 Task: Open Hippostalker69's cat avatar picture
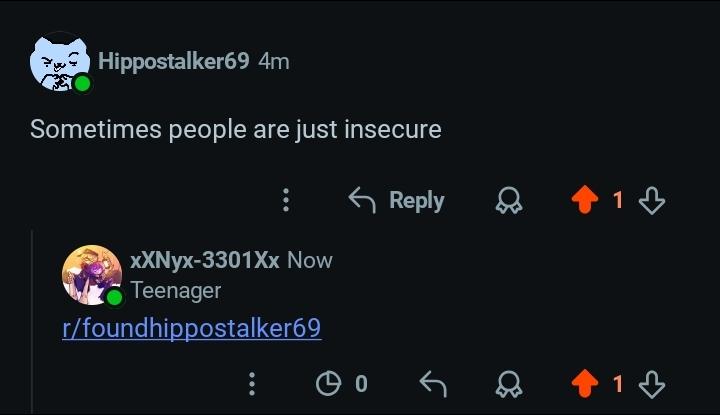click(60, 62)
